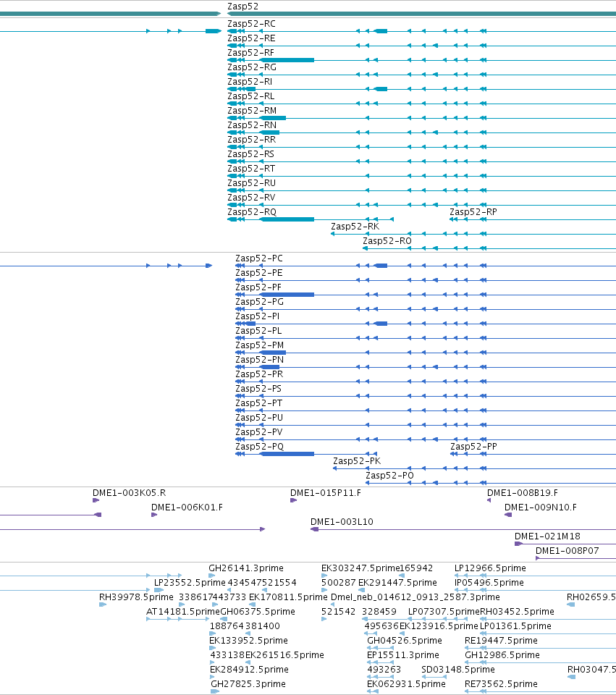
Task: Click the LP01361.5prime EST label
Action: pos(516,626)
